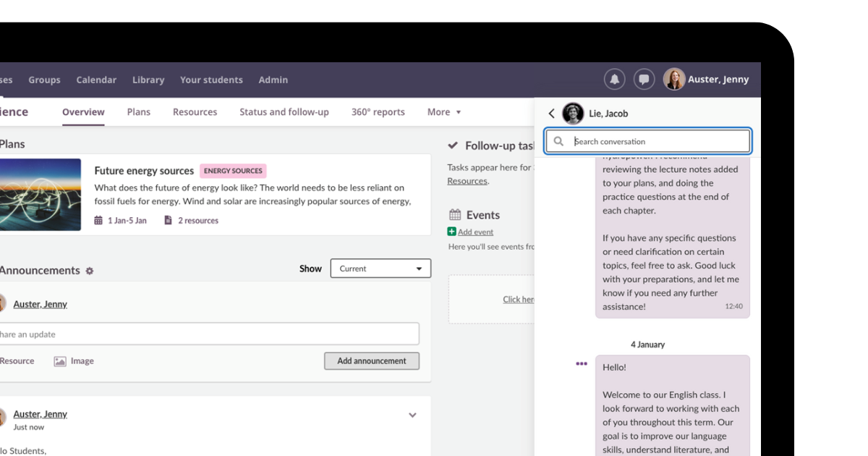Viewport: 868px width, 456px height.
Task: Click the back arrow in conversation panel
Action: [551, 114]
